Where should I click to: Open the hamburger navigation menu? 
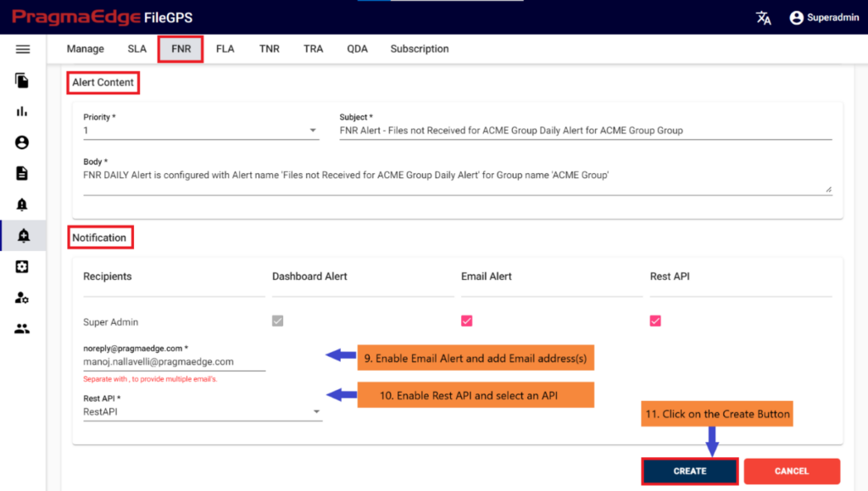click(23, 49)
